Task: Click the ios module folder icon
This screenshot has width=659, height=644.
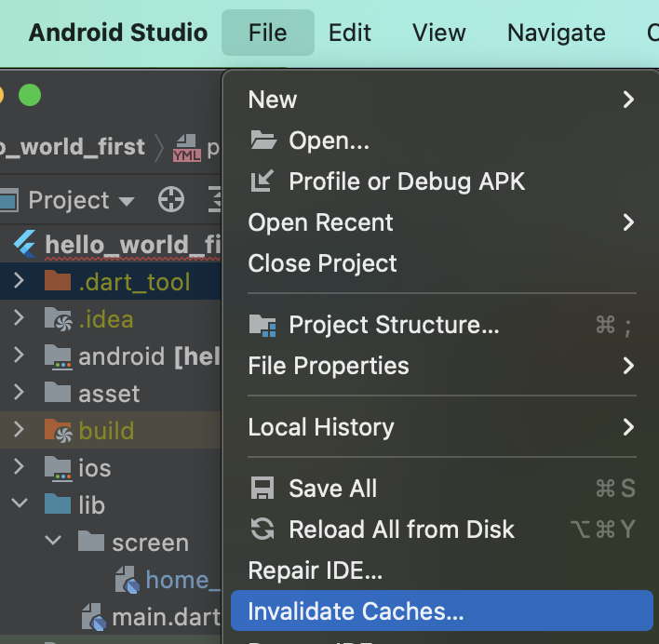Action: coord(58,468)
